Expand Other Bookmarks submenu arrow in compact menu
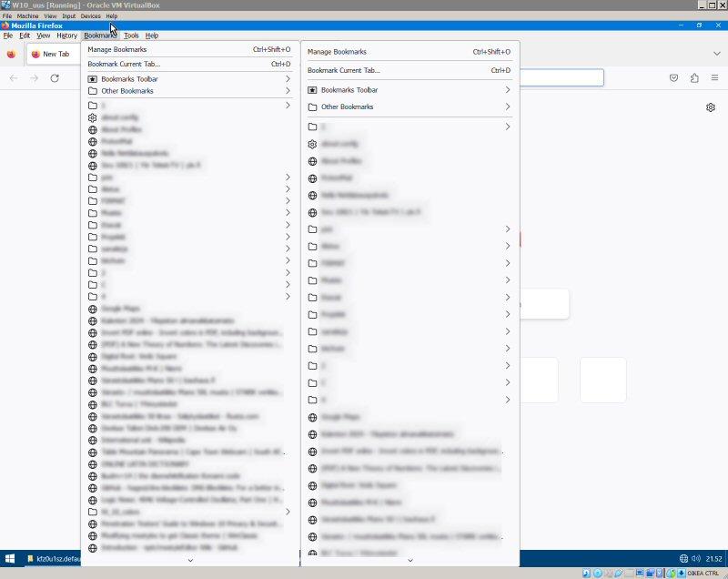The image size is (728, 579). click(x=288, y=90)
